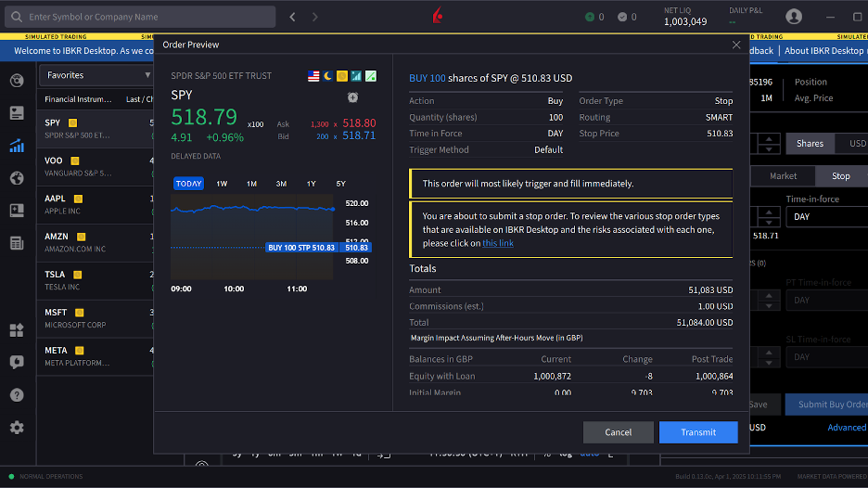This screenshot has height=488, width=868.
Task: Select the 1W chart range
Action: point(222,184)
